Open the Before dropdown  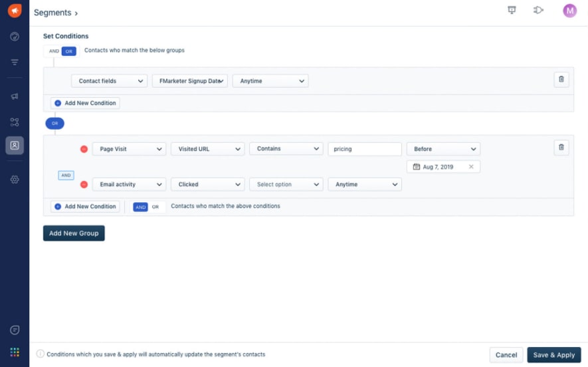(x=443, y=149)
